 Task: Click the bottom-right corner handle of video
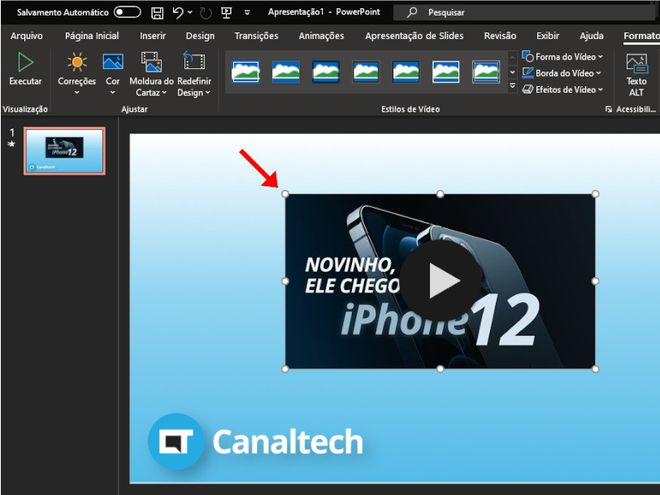click(x=595, y=369)
